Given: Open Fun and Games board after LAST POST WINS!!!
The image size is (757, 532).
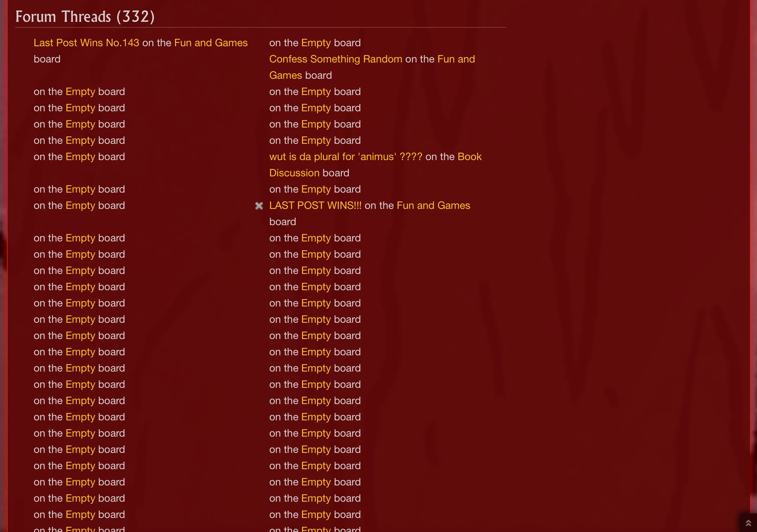Looking at the screenshot, I should point(434,206).
